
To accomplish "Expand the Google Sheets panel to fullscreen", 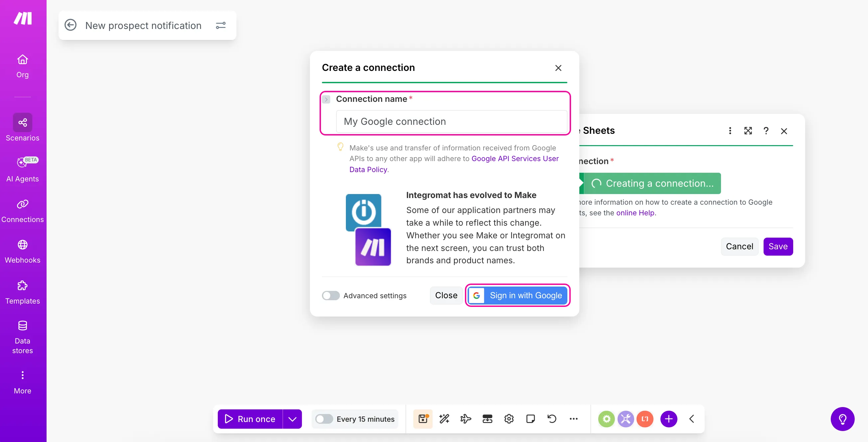I will 748,131.
